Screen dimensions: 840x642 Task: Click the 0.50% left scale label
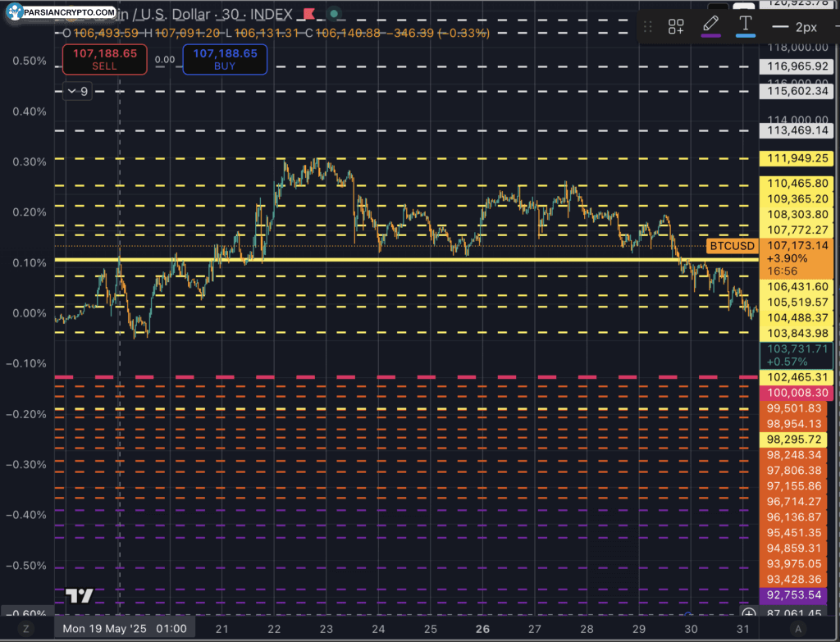(x=30, y=61)
